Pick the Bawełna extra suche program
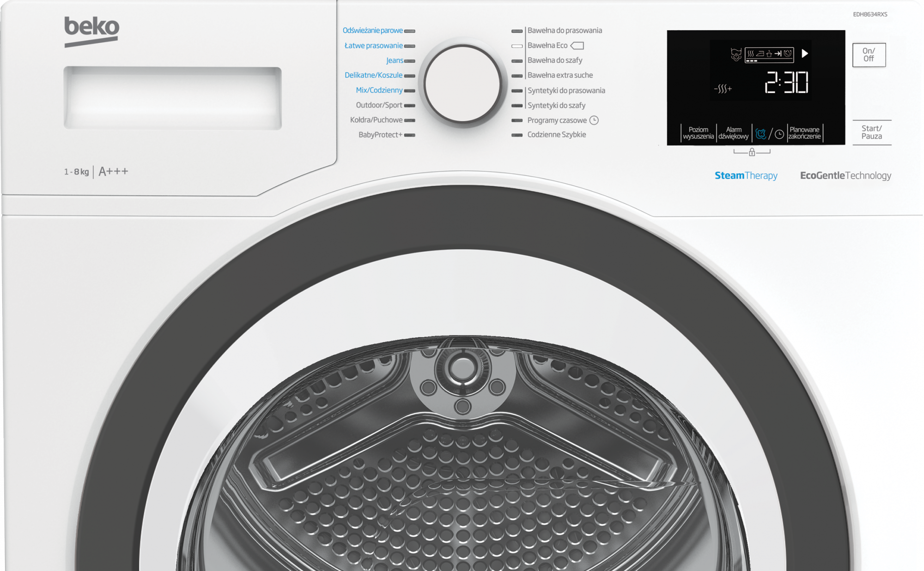 560,75
